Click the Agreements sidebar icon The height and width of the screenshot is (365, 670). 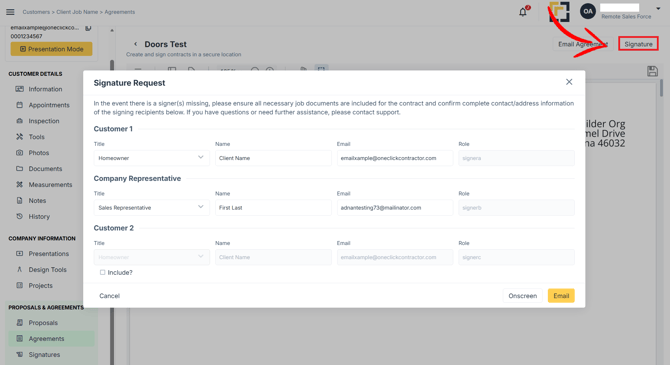[20, 339]
